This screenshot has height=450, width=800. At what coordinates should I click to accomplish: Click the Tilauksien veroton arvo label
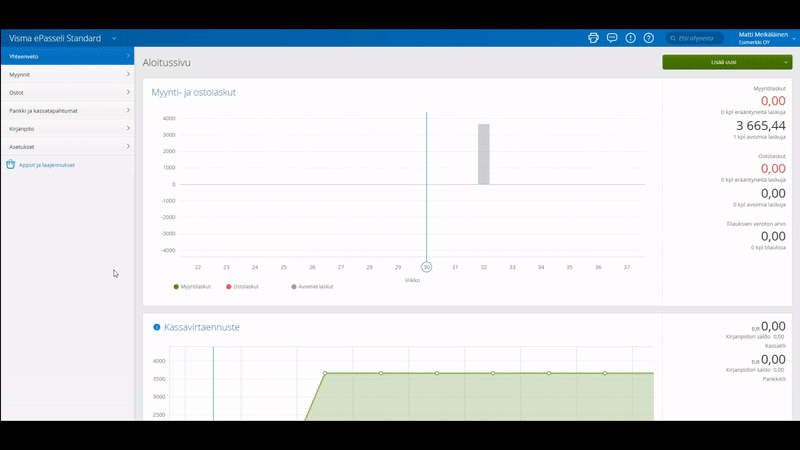[756, 224]
